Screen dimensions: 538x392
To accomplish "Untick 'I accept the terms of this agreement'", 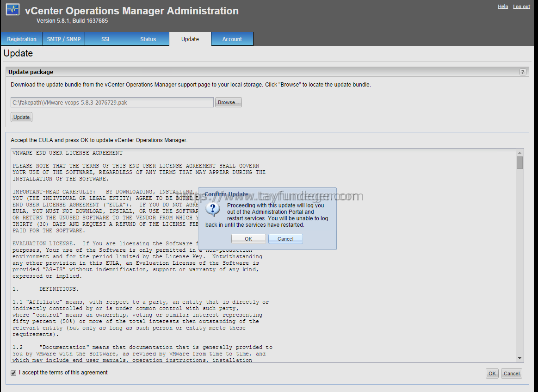I will (x=13, y=373).
